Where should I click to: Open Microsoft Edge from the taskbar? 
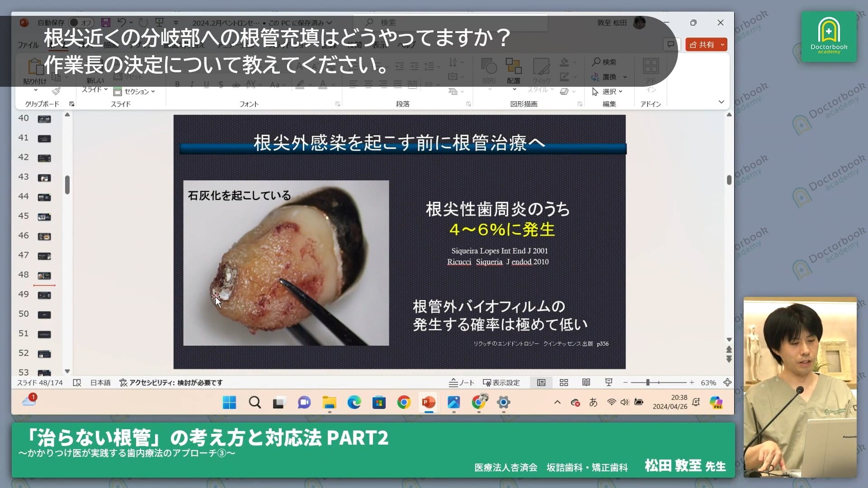pos(354,402)
